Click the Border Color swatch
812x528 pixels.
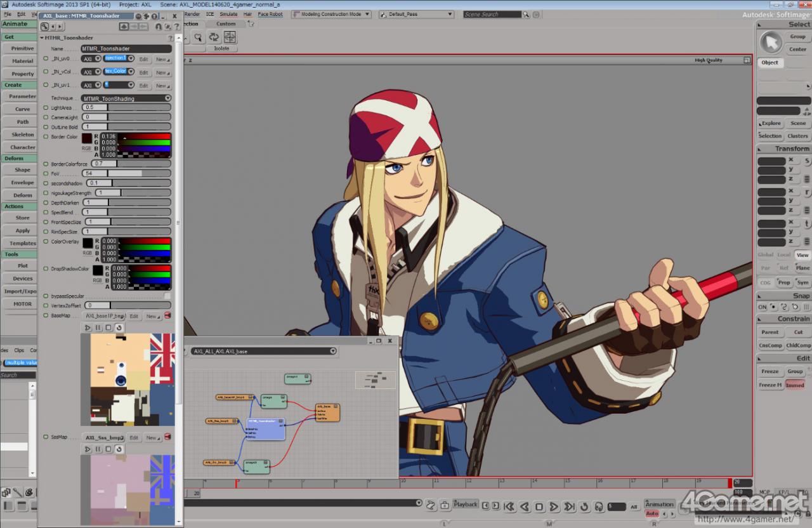(86, 138)
